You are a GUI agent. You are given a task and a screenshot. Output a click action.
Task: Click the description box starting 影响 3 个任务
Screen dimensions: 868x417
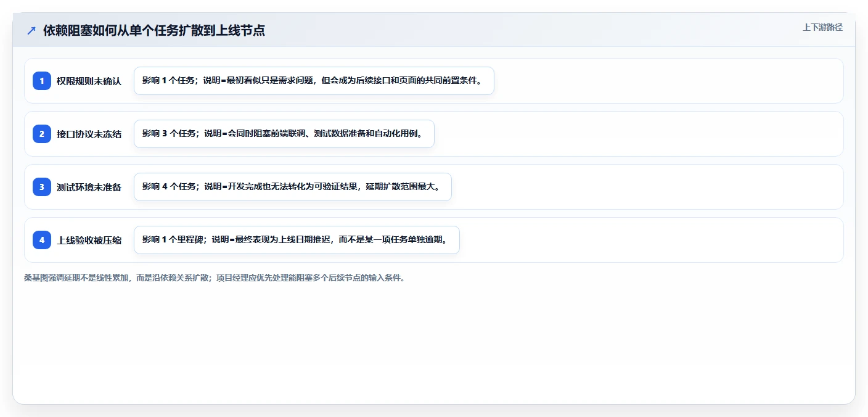coord(284,134)
